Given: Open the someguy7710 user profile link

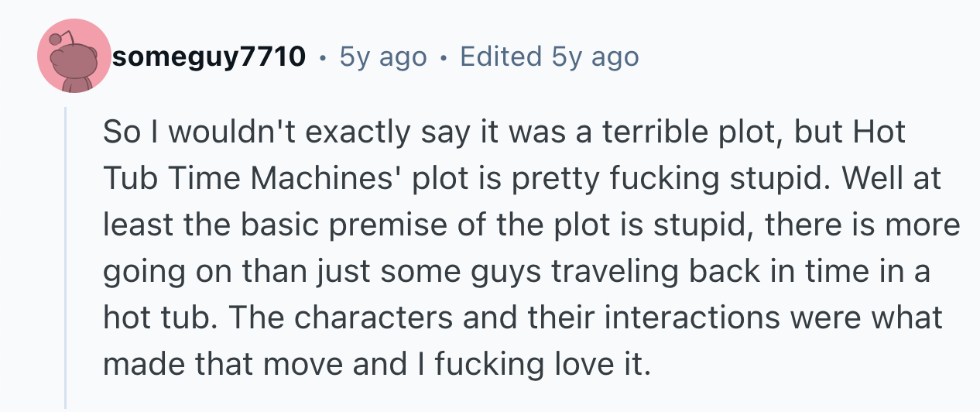Looking at the screenshot, I should click(x=209, y=57).
